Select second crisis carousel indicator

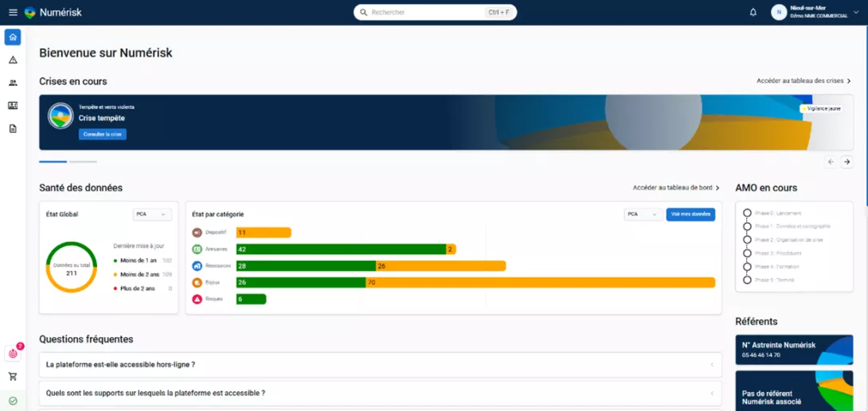pyautogui.click(x=83, y=162)
